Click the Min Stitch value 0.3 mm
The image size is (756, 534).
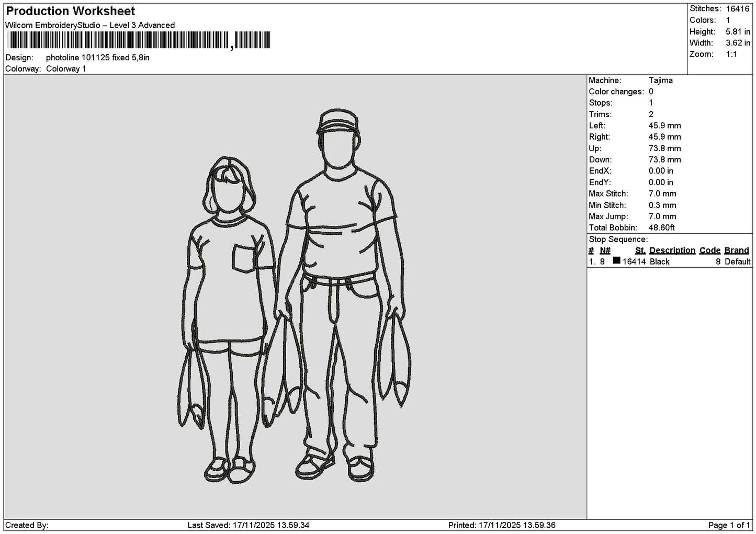[662, 206]
